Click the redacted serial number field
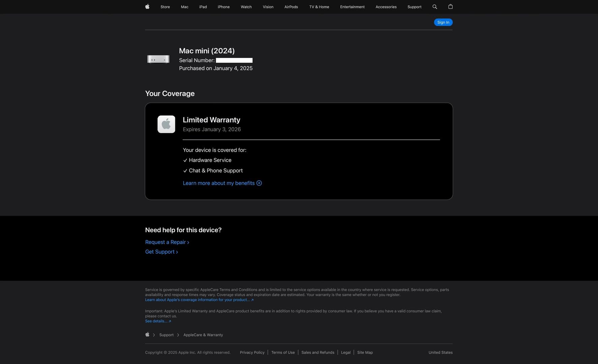The width and height of the screenshot is (598, 364). (234, 60)
